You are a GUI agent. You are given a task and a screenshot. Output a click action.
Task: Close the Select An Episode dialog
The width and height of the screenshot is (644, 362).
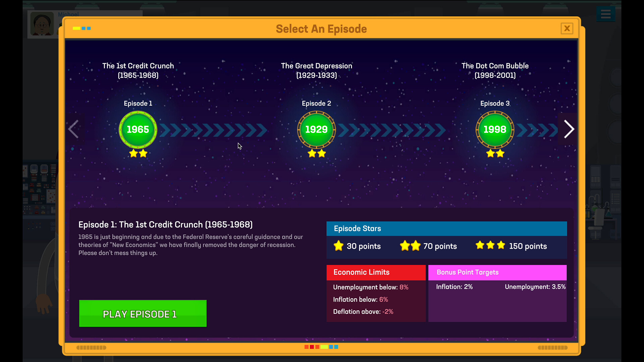point(567,28)
